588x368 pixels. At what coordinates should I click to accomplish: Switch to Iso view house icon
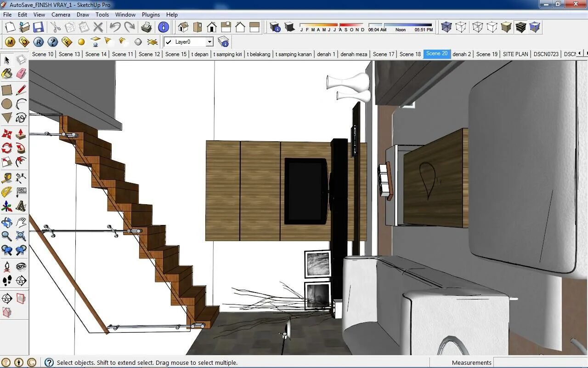(183, 27)
